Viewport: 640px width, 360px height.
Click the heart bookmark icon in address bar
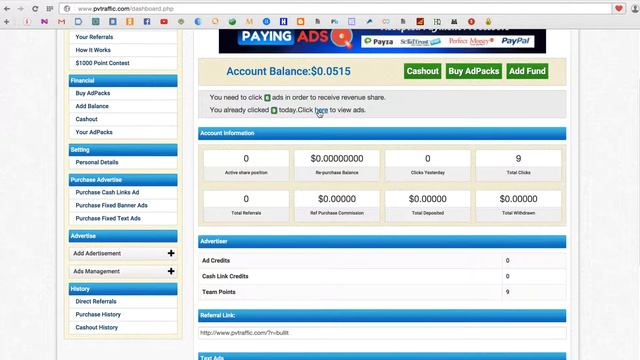tap(619, 9)
